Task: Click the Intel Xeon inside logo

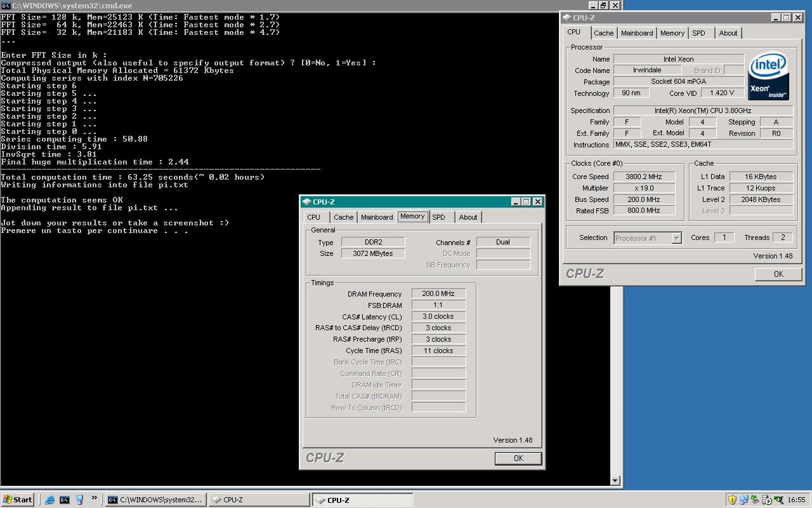Action: click(x=769, y=76)
